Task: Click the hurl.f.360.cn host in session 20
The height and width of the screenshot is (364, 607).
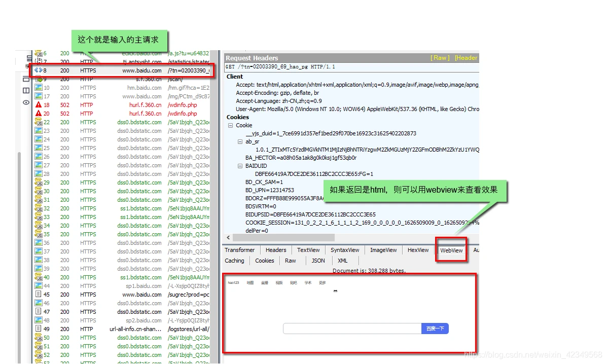Action: [145, 114]
